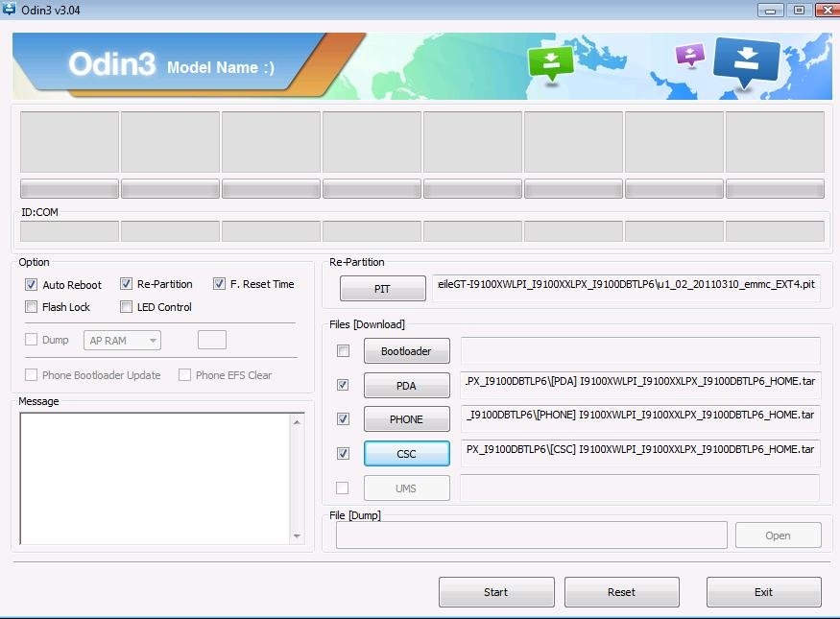Image resolution: width=840 pixels, height=619 pixels.
Task: Click the Odin3 Model Name banner text
Action: click(172, 65)
